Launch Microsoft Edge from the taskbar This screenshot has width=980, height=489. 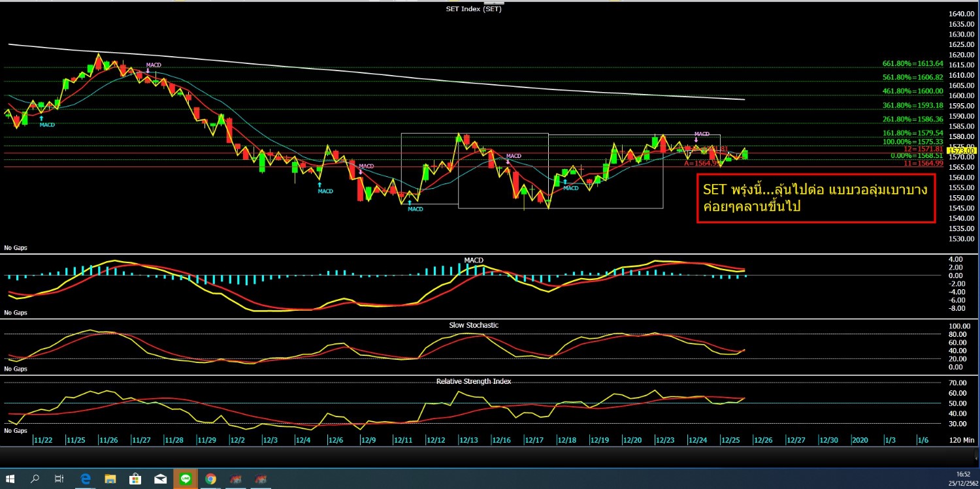click(85, 479)
